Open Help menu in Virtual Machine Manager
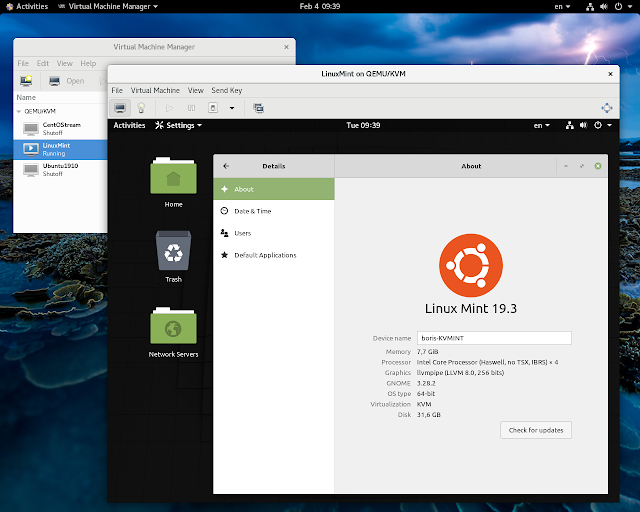This screenshot has width=640, height=512. click(88, 63)
